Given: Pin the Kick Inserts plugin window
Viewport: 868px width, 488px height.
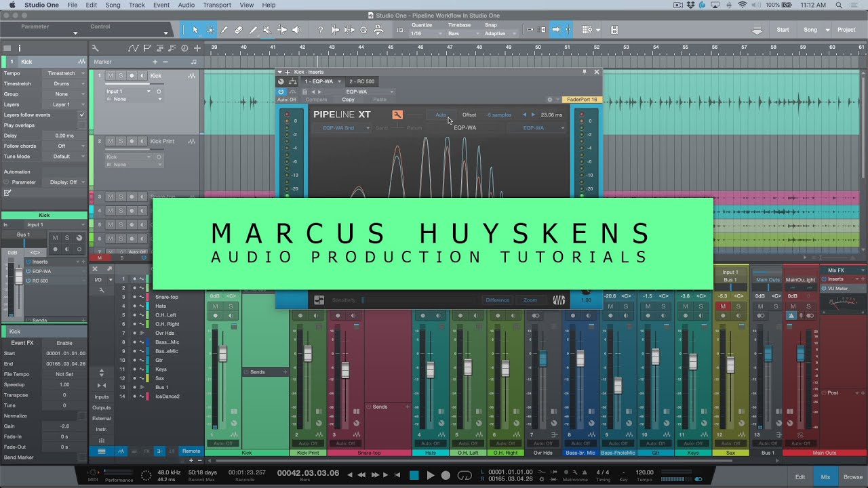Looking at the screenshot, I should [x=585, y=71].
